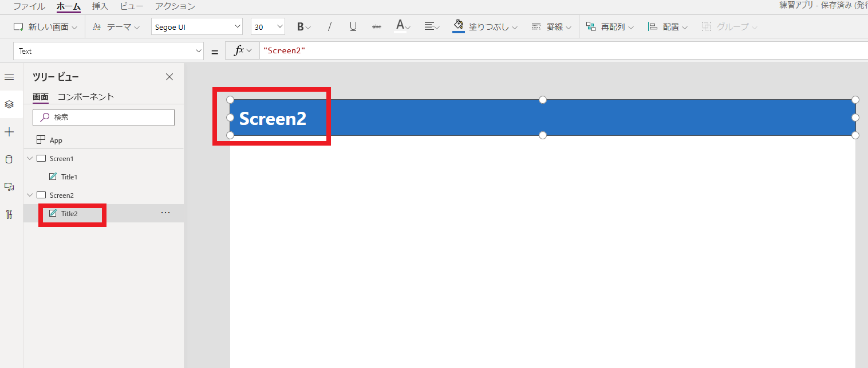Close the ツリー ビュー panel

point(169,77)
